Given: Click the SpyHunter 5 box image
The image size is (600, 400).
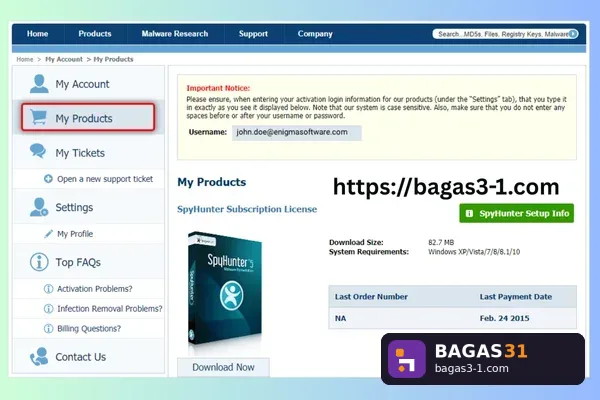Looking at the screenshot, I should 225,289.
